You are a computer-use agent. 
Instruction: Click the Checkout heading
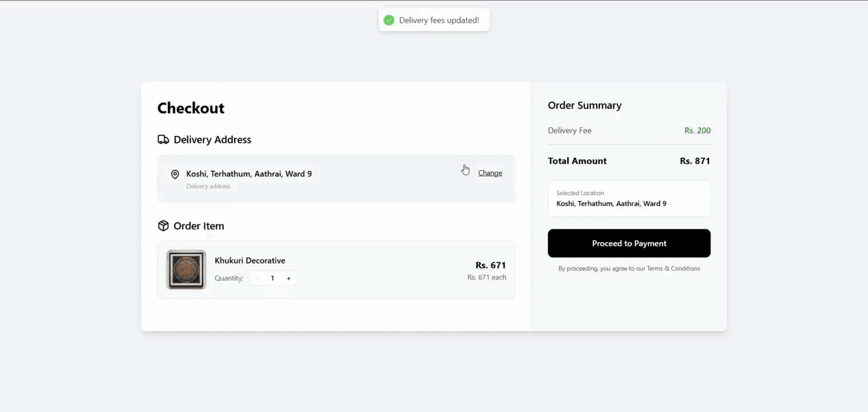(x=191, y=108)
